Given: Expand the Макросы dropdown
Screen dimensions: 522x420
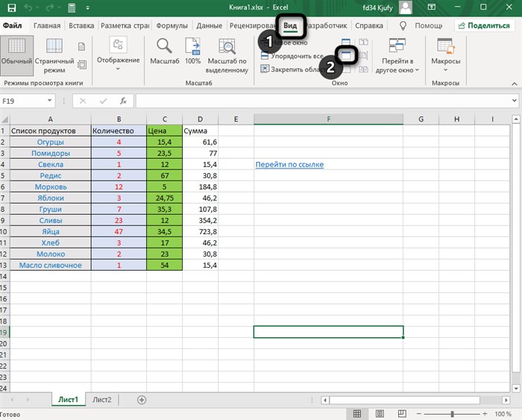Looking at the screenshot, I should (445, 55).
